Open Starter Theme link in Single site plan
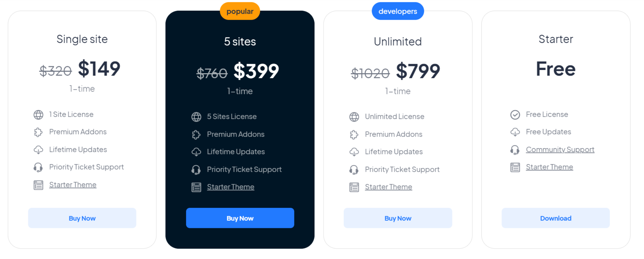 [73, 185]
